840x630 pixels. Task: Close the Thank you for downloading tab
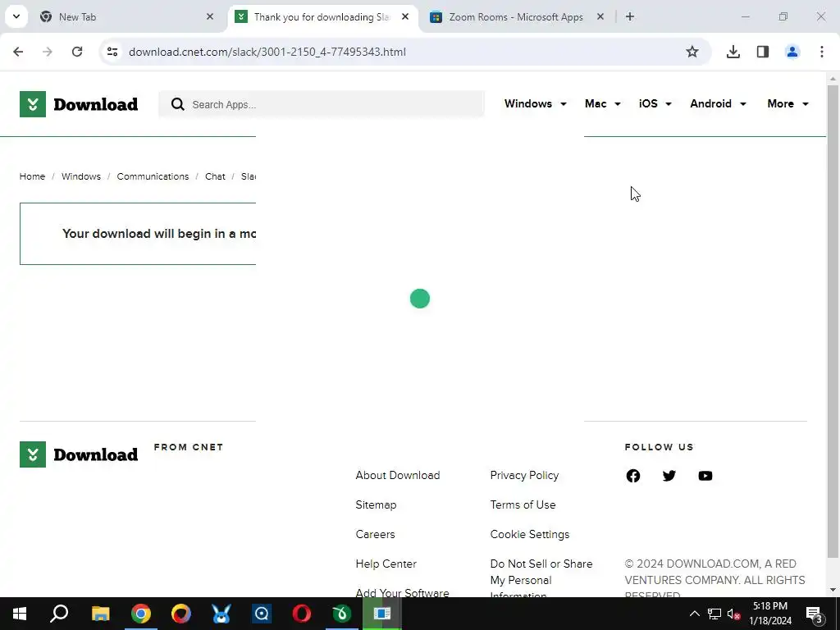[x=405, y=17]
